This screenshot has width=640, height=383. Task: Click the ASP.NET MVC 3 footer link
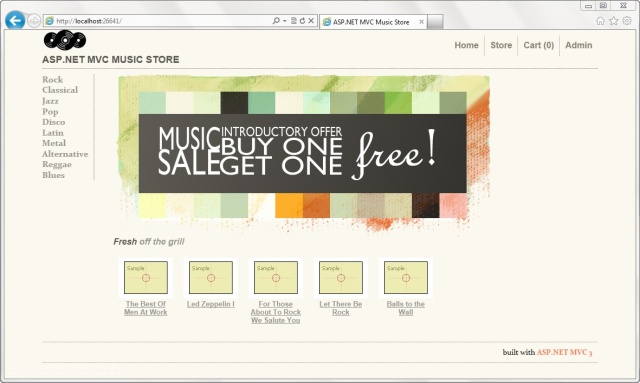(x=564, y=352)
